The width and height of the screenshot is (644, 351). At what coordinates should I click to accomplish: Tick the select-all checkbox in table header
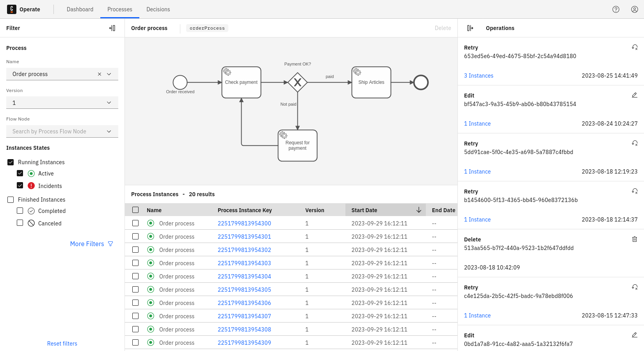[x=135, y=210]
